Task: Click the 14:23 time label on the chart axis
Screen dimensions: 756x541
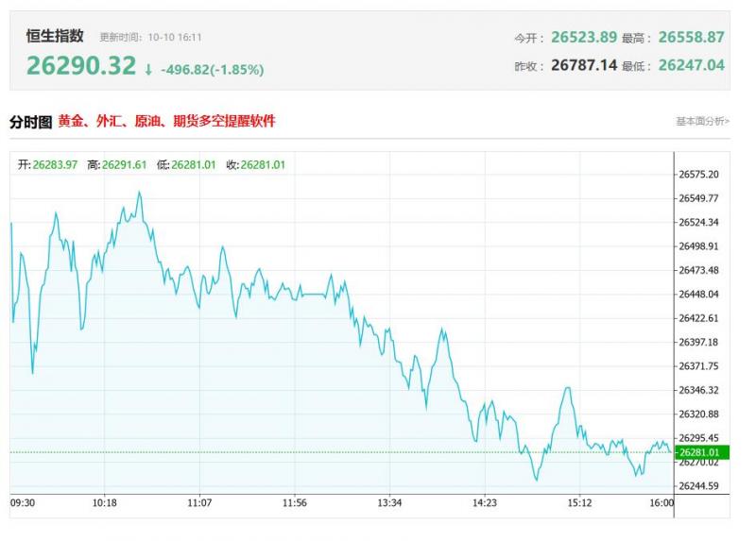Action: [485, 503]
